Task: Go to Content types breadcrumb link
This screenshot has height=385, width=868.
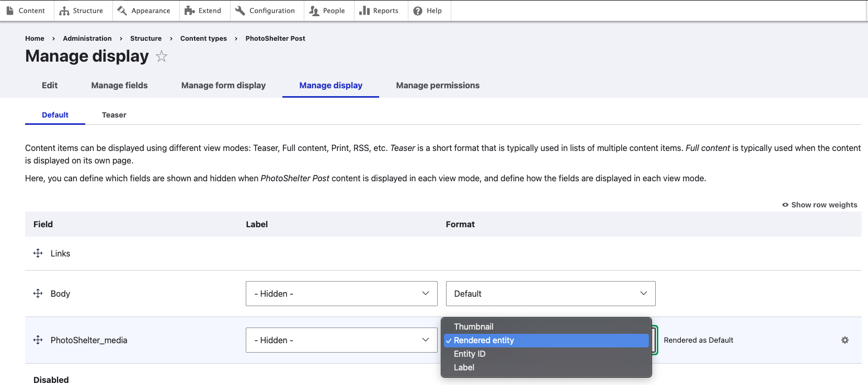Action: click(203, 38)
